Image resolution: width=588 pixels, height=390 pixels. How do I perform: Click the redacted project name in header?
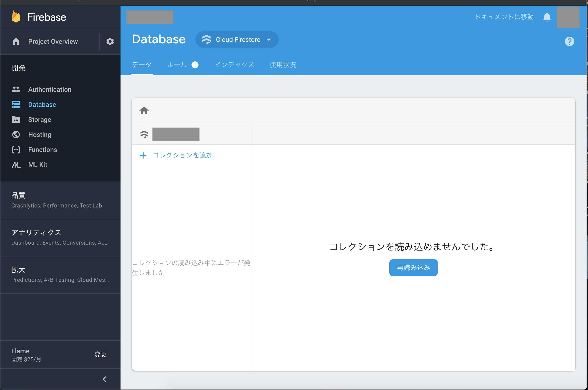pos(150,17)
